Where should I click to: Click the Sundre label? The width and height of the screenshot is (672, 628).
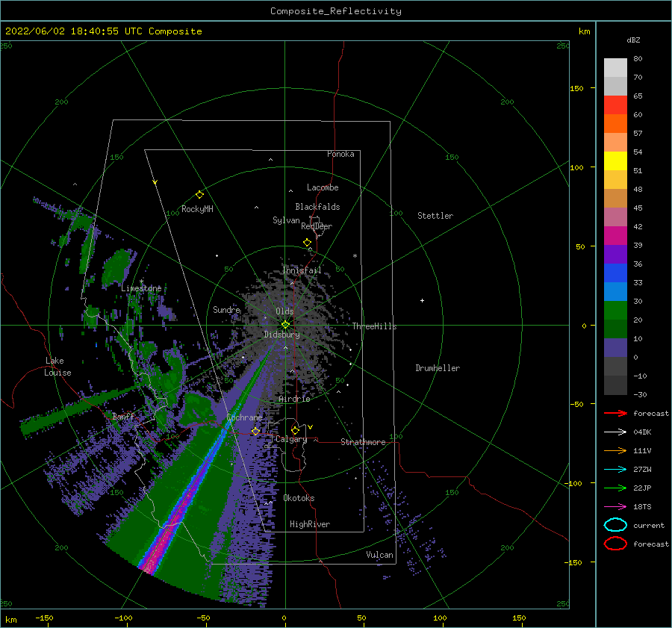(227, 309)
